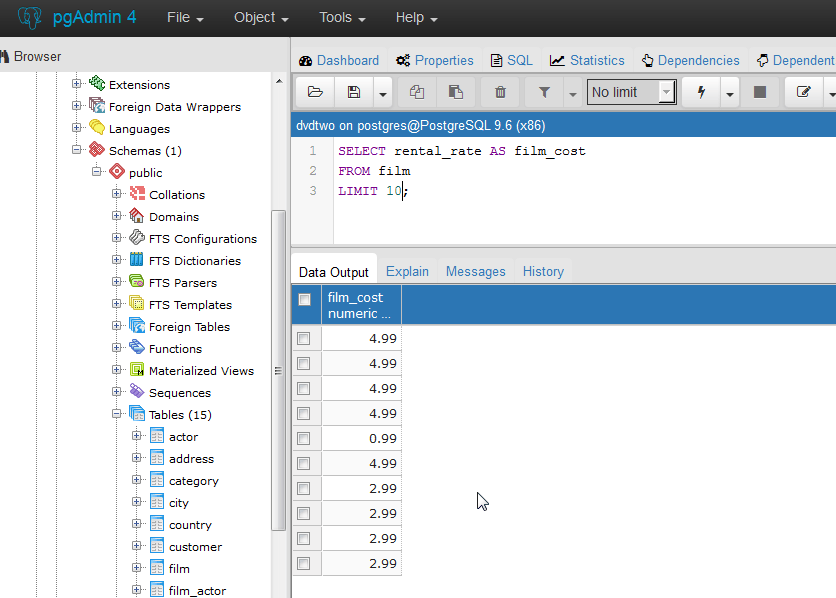The image size is (836, 598).
Task: Click the Open File folder icon
Action: (315, 92)
